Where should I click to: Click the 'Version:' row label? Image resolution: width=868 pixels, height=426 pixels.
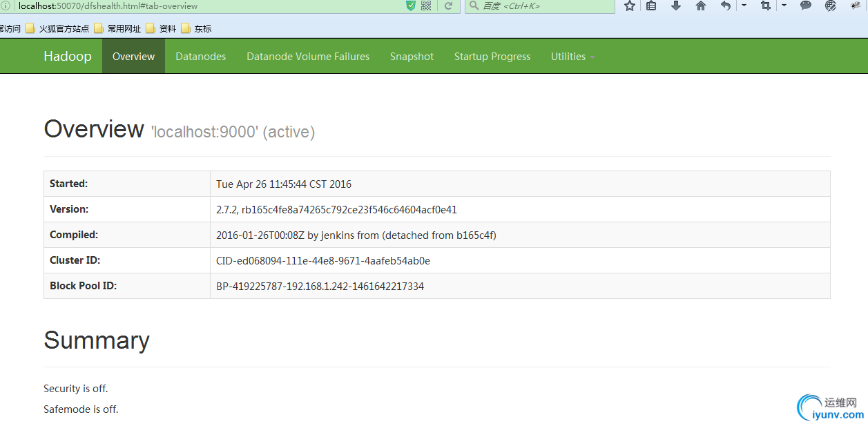[69, 209]
